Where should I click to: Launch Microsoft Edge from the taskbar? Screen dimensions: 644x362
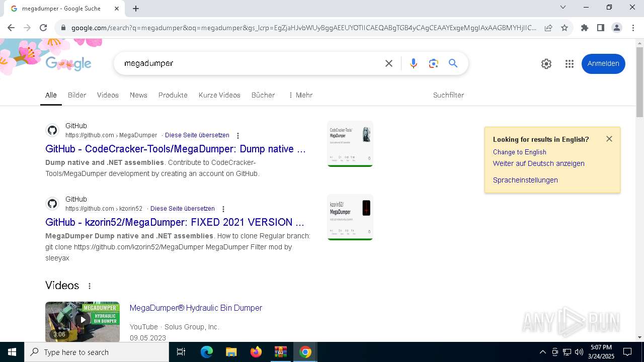pos(207,352)
